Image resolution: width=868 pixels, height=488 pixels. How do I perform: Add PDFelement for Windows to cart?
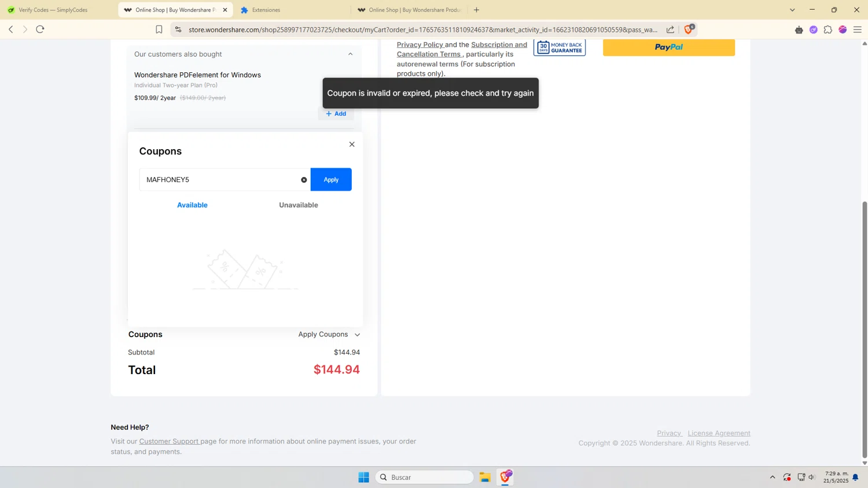pos(336,113)
